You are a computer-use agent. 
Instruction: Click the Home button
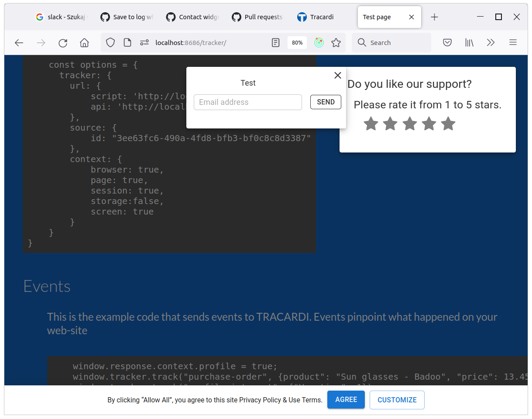pos(84,42)
